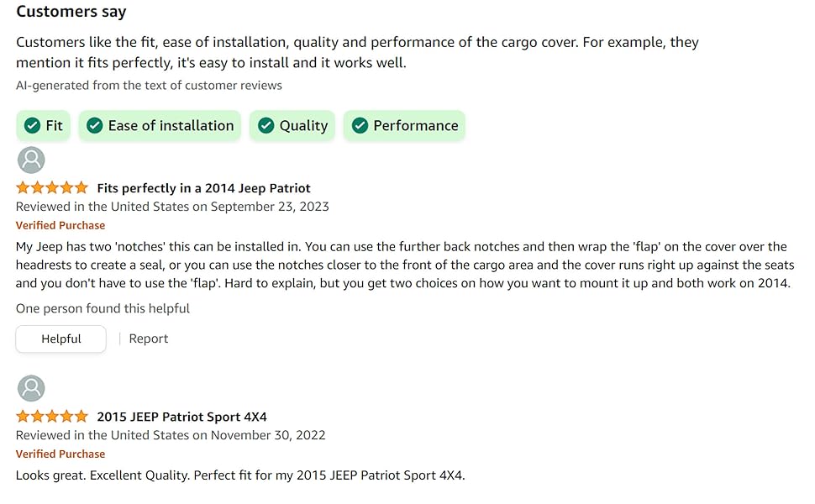
Task: Click the Ease of installation checkmark icon
Action: click(x=95, y=125)
